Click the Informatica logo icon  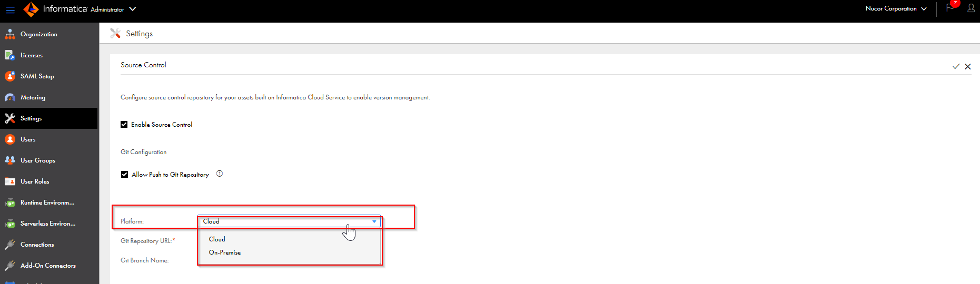[31, 9]
